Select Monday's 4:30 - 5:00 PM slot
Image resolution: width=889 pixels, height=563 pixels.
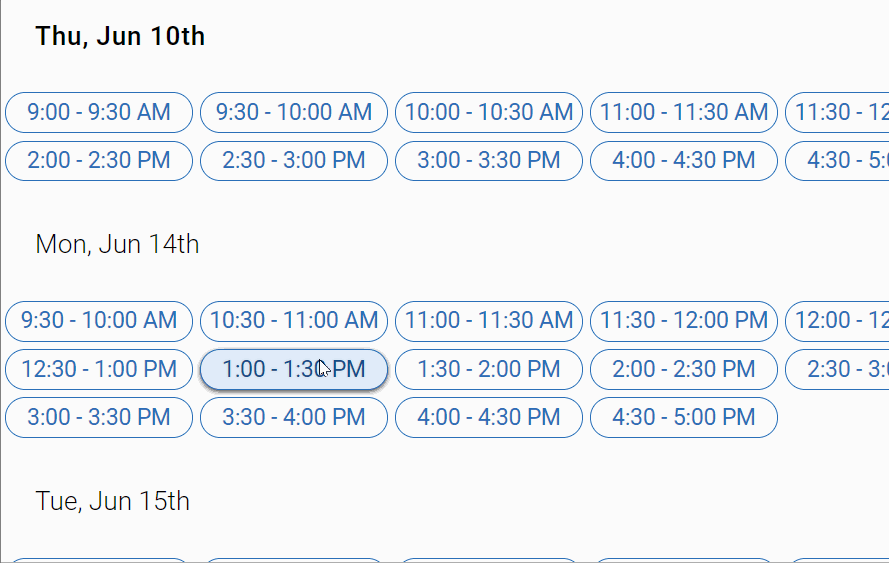pos(684,417)
